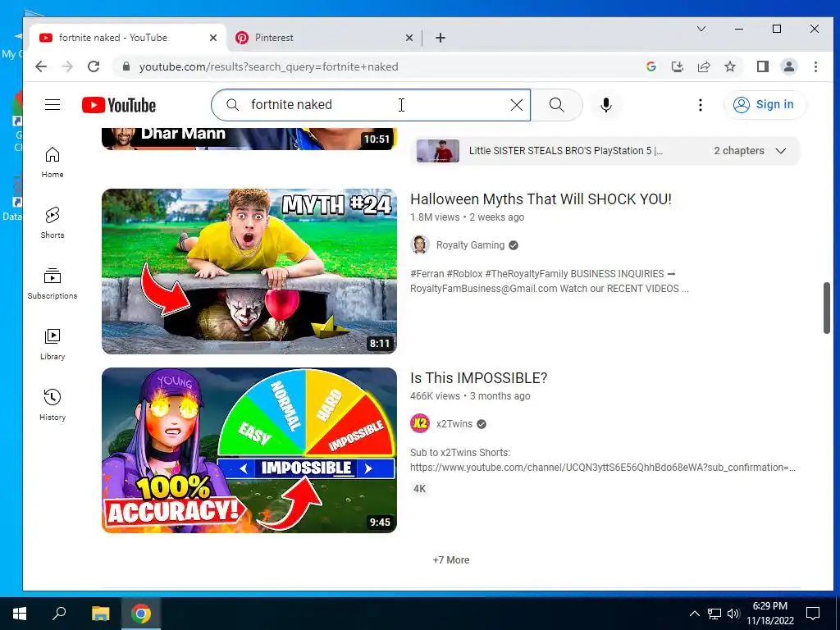This screenshot has height=630, width=840.
Task: Open the Windows Start menu
Action: coord(20,614)
